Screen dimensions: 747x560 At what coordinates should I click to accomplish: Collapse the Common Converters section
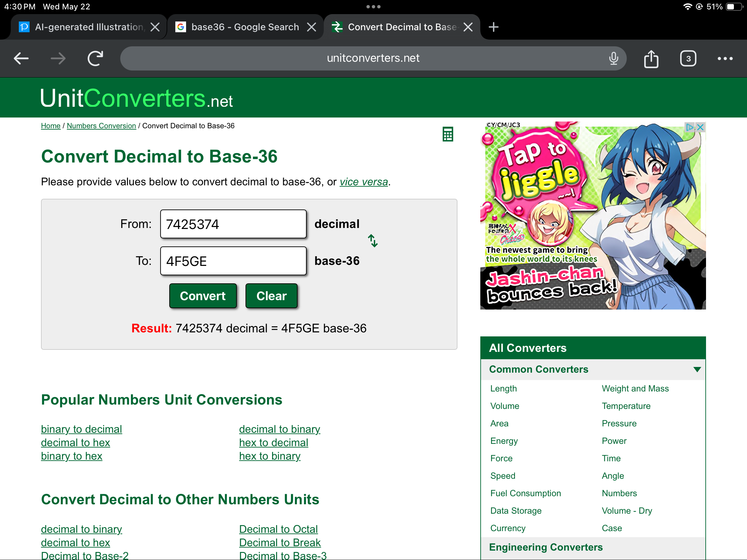[x=697, y=369]
